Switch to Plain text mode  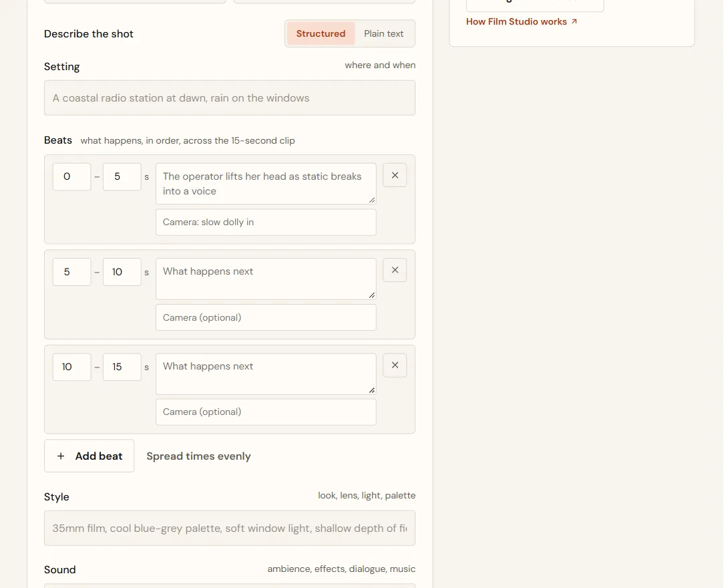(x=383, y=33)
